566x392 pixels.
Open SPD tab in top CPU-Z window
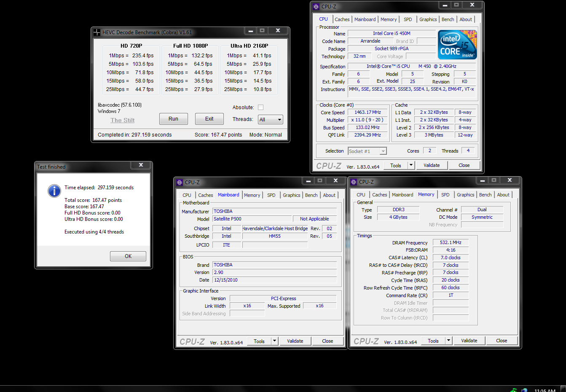point(408,19)
